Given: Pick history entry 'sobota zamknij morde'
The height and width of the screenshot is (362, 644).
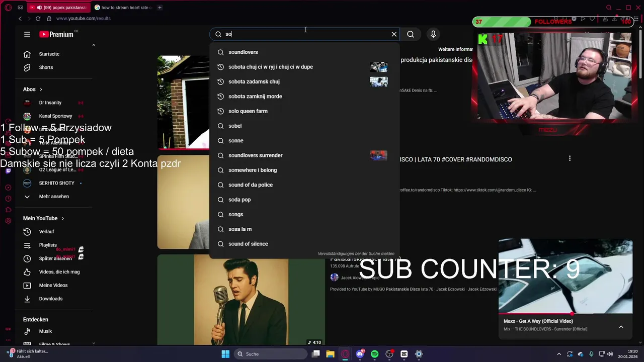Looking at the screenshot, I should click(x=304, y=97).
